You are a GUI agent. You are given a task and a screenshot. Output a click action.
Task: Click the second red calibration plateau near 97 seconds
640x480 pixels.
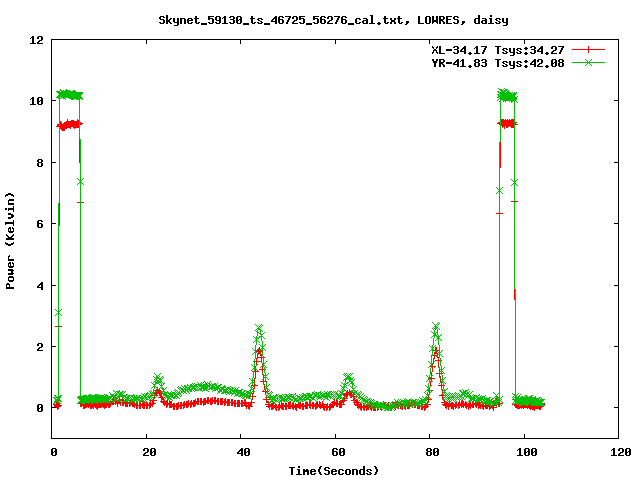(507, 123)
